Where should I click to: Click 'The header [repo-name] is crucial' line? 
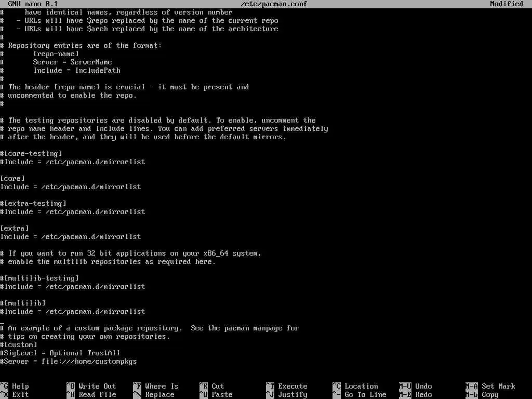click(125, 87)
